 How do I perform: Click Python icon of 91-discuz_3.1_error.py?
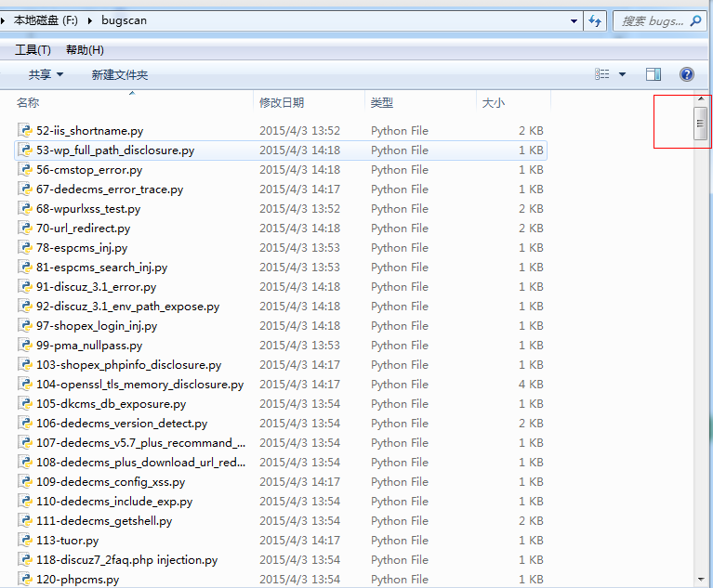point(25,287)
